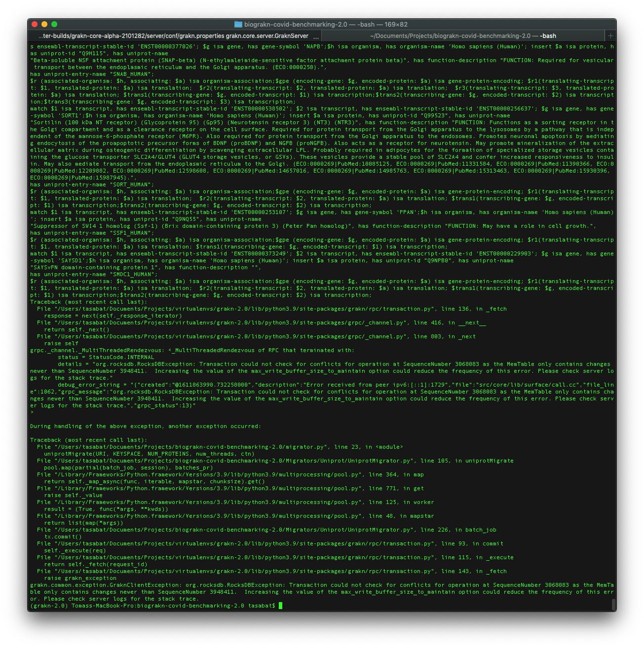This screenshot has height=648, width=644.
Task: Click the status = StatusCode.INTERNAL line
Action: [106, 357]
